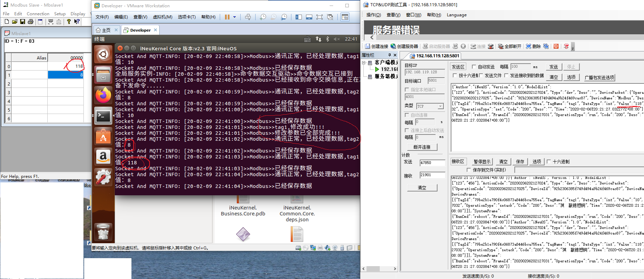The image size is (644, 279).
Task: Click 清空 button under counter section
Action: click(422, 188)
